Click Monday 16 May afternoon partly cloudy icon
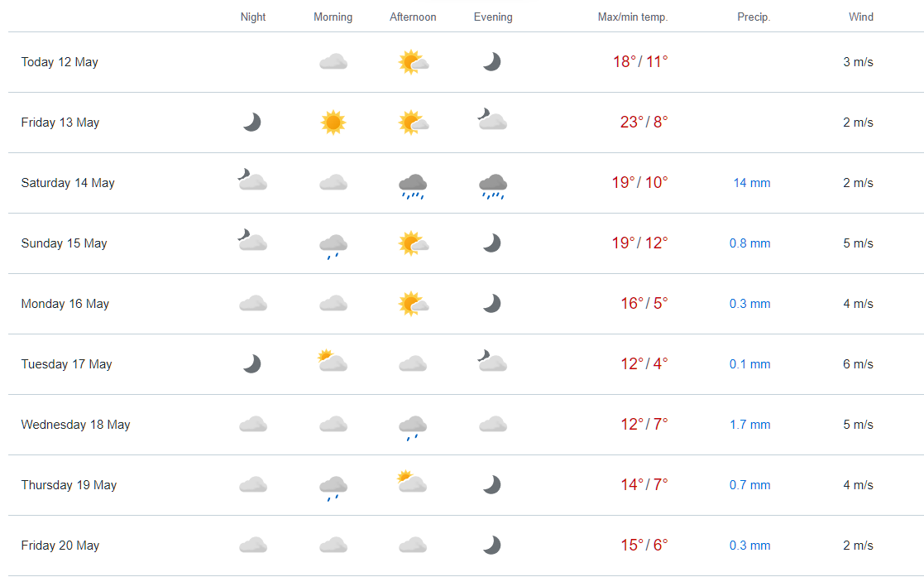The height and width of the screenshot is (577, 924). tap(413, 304)
